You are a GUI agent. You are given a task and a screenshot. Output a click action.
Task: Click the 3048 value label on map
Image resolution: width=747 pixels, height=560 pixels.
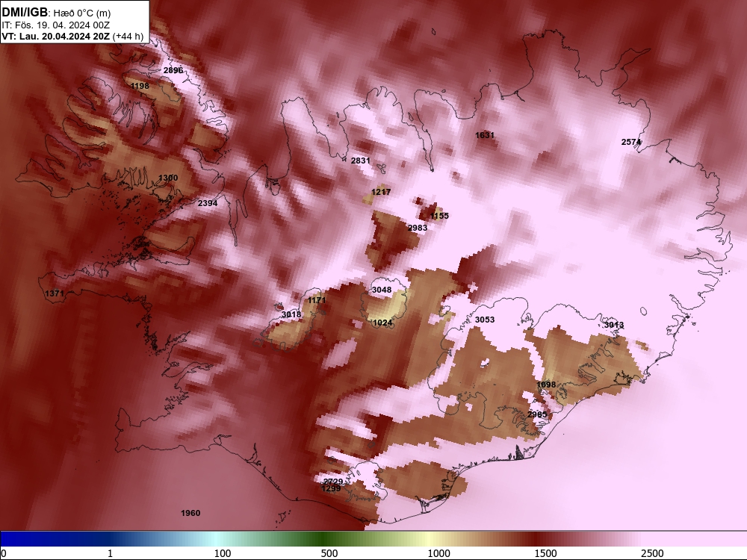pos(382,290)
